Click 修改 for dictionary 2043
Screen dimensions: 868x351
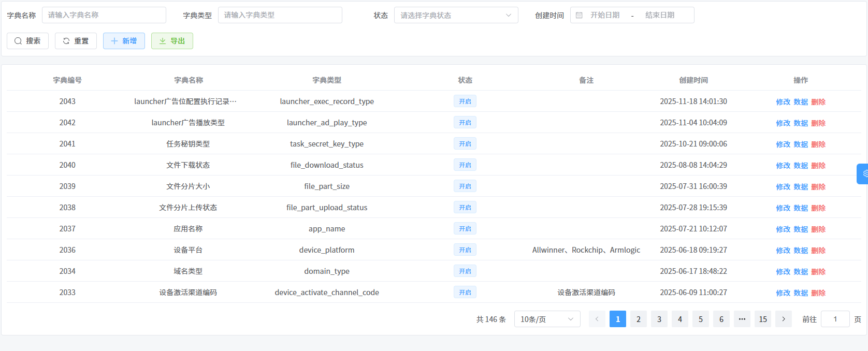(x=783, y=102)
